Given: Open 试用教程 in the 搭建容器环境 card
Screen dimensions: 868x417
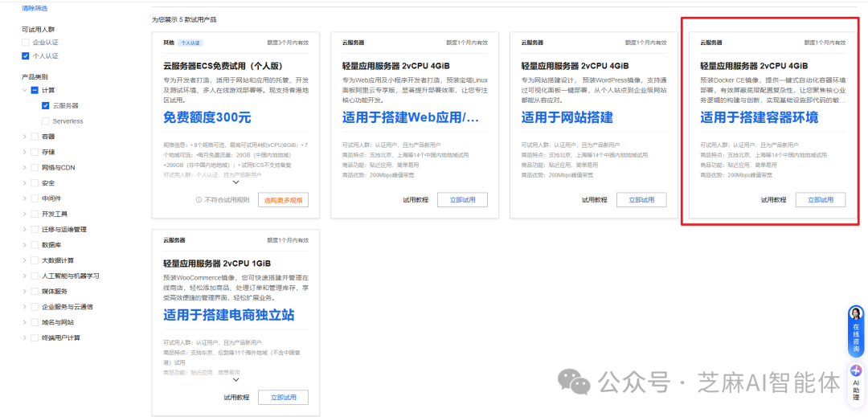Looking at the screenshot, I should pos(773,200).
